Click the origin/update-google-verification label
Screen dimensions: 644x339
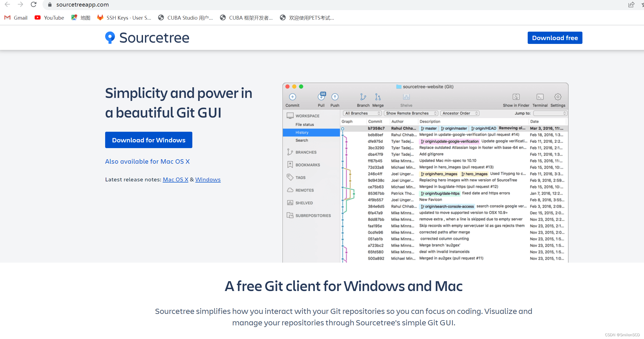[449, 141]
